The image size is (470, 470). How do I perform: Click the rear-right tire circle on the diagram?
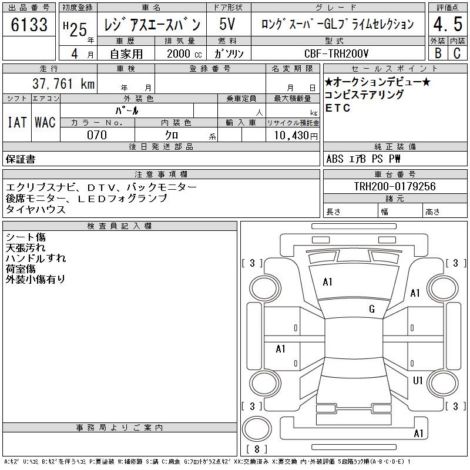[x=443, y=383]
